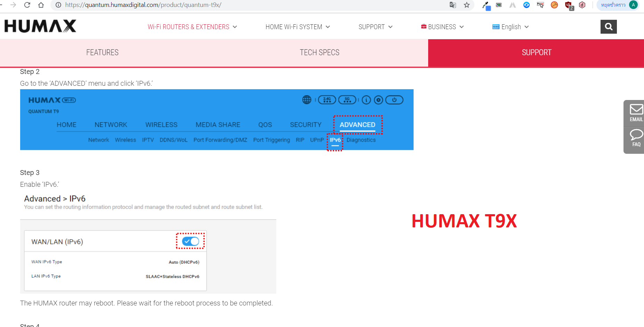644x327 pixels.
Task: Click the gear settings icon in router screenshot
Action: 378,100
